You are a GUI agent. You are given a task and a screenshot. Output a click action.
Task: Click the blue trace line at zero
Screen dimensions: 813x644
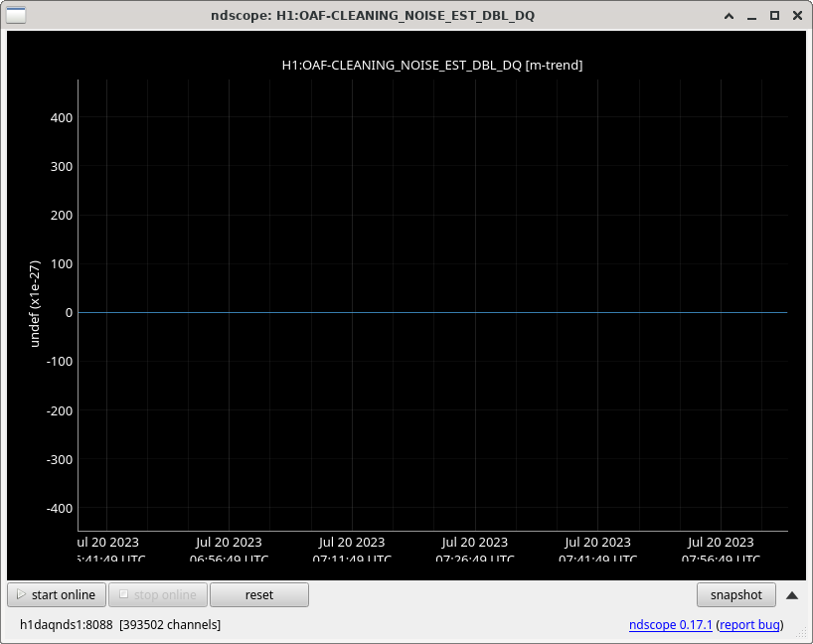pos(432,312)
